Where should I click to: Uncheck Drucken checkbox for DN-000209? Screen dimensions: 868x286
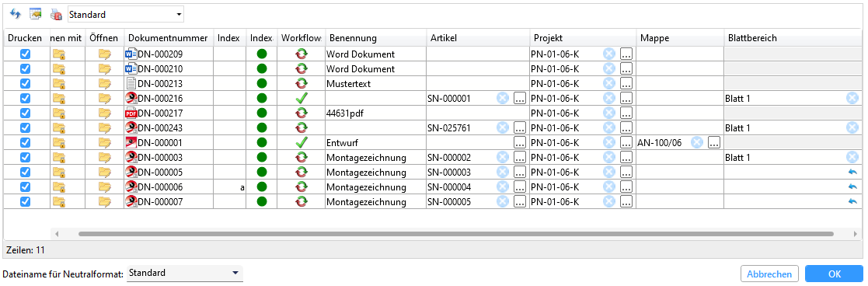25,54
